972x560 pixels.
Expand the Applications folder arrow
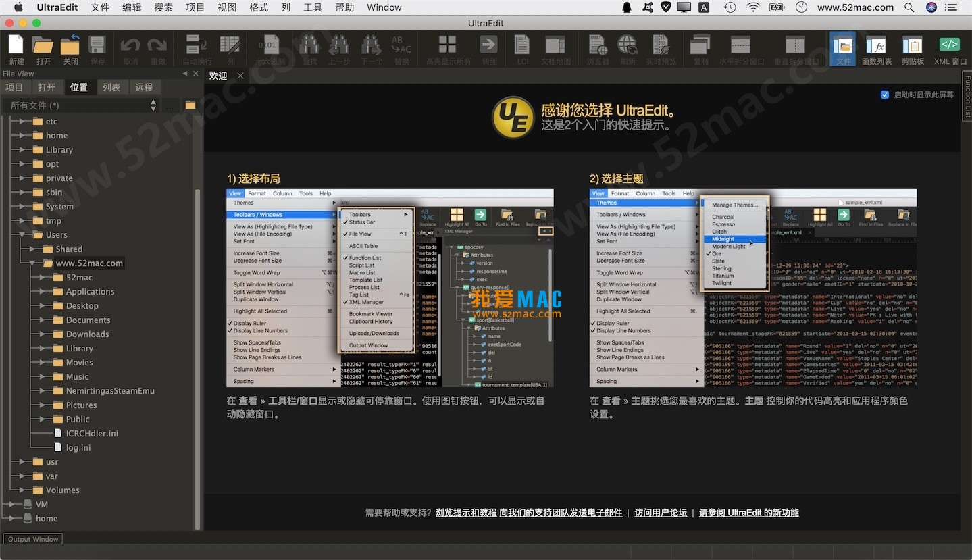42,292
